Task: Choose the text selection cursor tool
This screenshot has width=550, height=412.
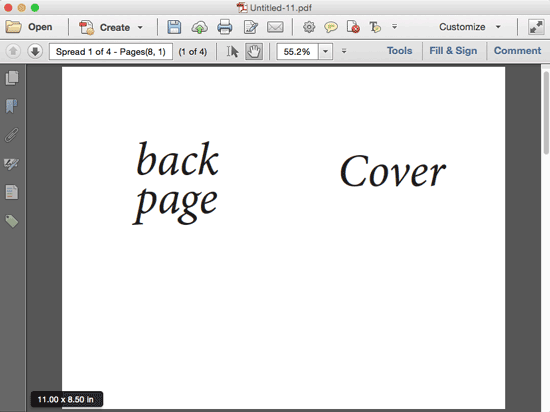Action: [x=232, y=52]
